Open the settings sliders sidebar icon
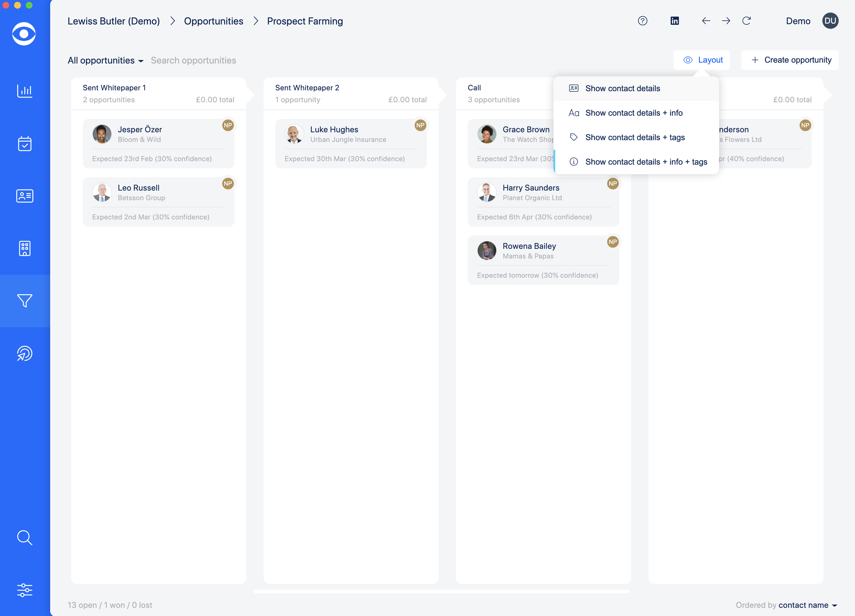The width and height of the screenshot is (855, 616). (24, 590)
